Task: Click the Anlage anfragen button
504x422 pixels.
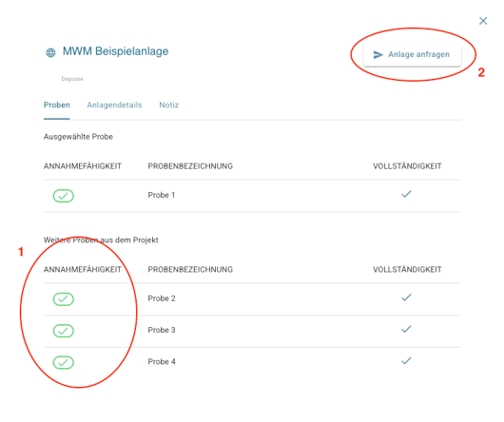Action: [x=413, y=54]
